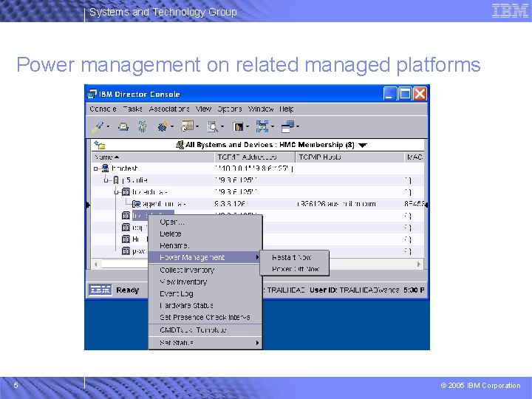This screenshot has height=399, width=532.
Task: Open the HMC Membership group dropdown arrow
Action: click(363, 146)
